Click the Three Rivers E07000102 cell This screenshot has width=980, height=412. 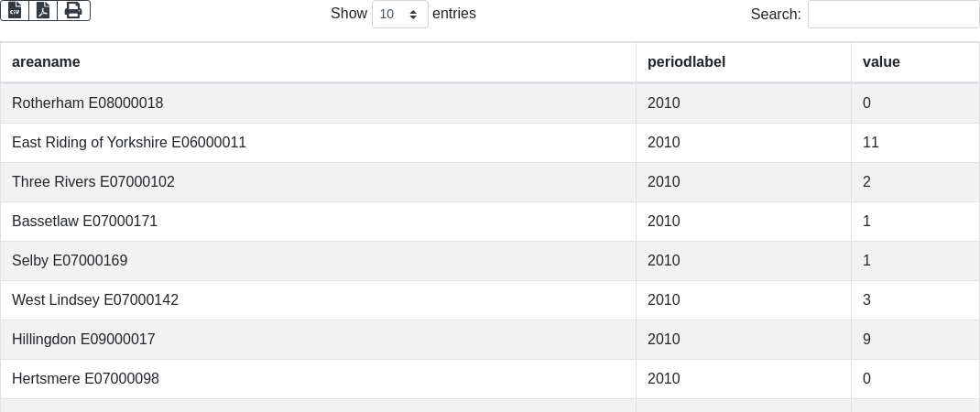pos(93,182)
